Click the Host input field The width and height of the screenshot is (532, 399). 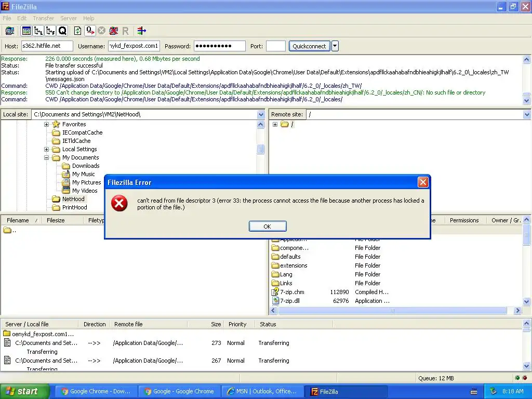click(47, 46)
